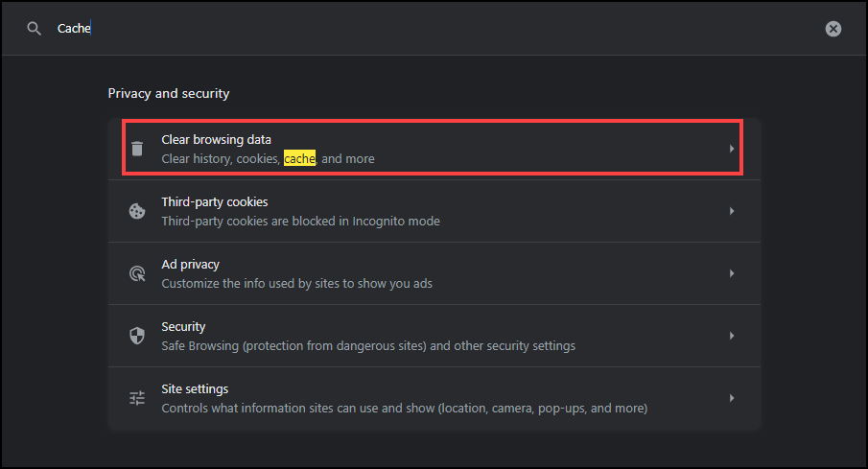Click the trash can icon for Clear browsing data
Viewport: 868px width, 469px height.
point(137,149)
